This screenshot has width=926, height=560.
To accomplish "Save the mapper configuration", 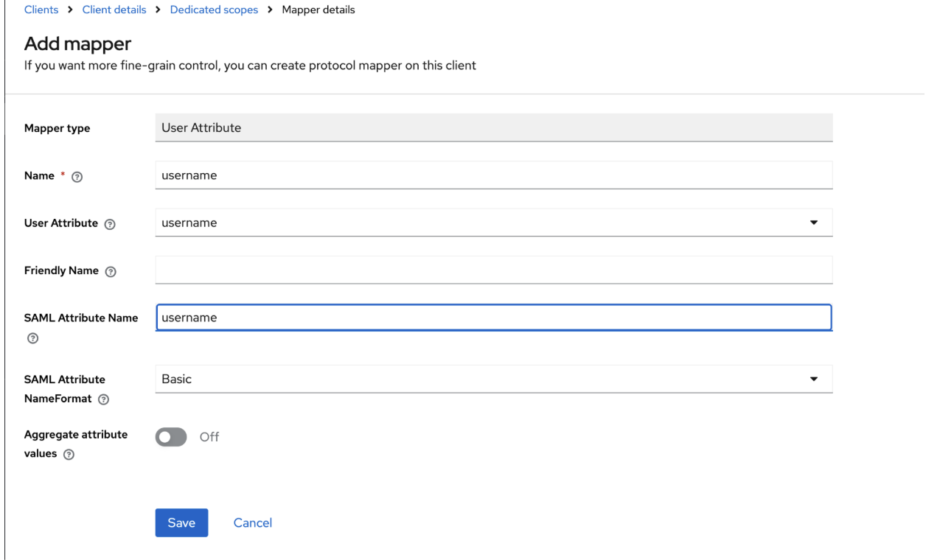I will pos(181,522).
